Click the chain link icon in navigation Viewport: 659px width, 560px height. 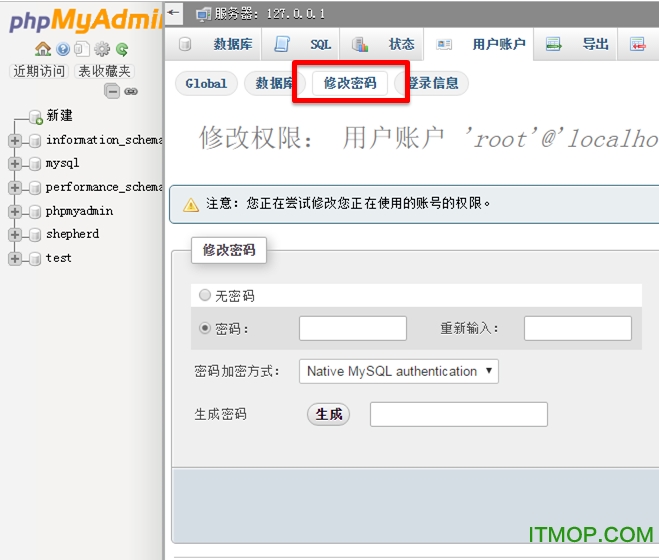[x=131, y=91]
